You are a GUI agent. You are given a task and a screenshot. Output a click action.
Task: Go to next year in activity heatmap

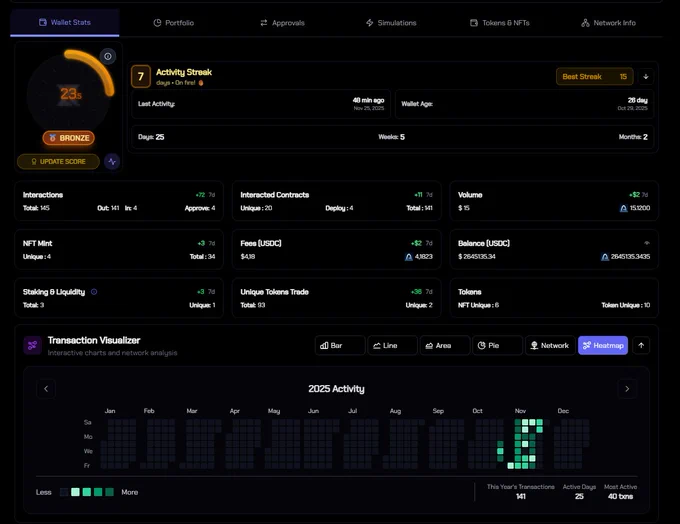click(627, 389)
